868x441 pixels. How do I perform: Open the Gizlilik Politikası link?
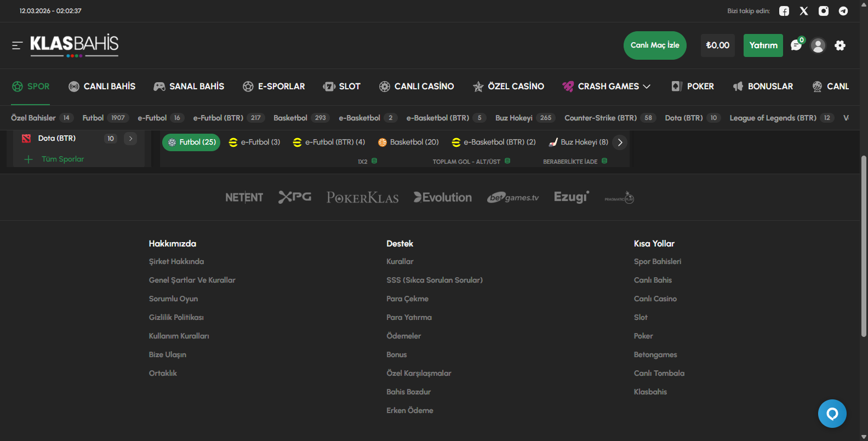(176, 317)
